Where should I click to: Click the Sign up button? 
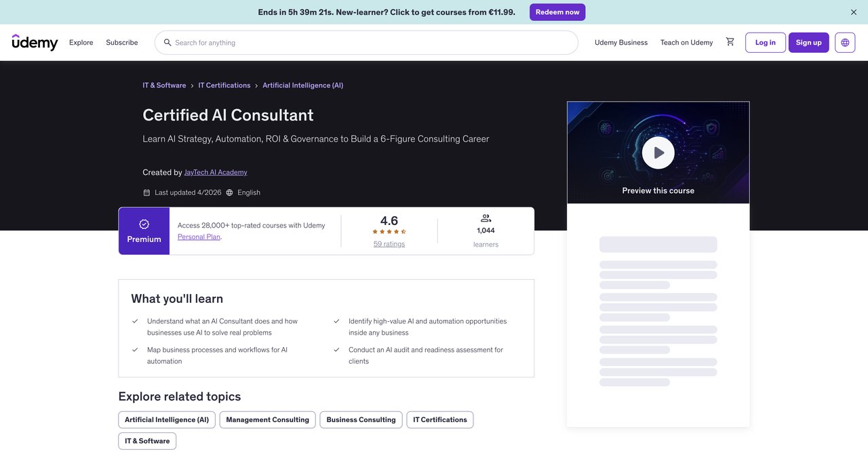point(809,43)
